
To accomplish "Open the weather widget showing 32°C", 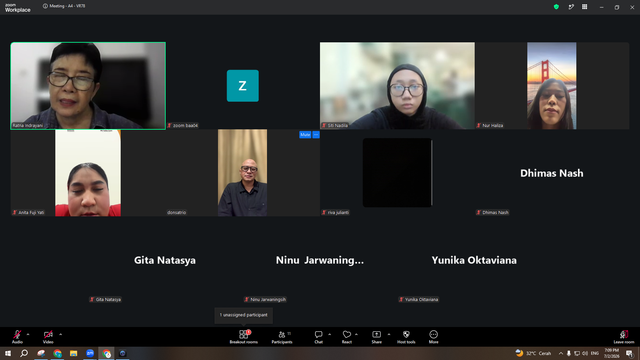I will point(533,353).
